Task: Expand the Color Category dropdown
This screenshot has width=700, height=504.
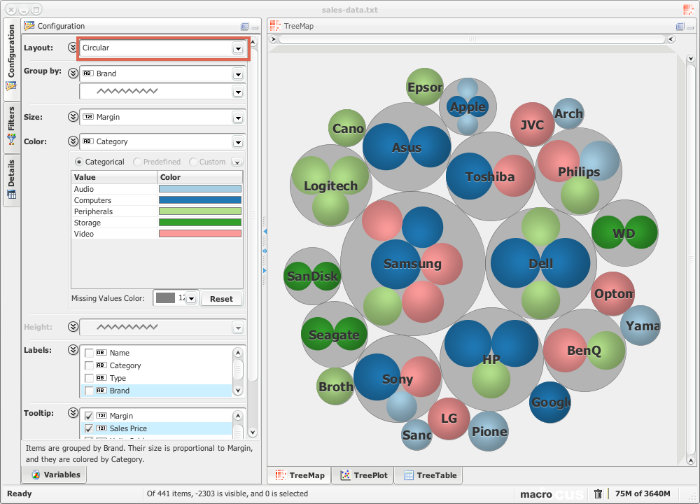Action: [238, 142]
